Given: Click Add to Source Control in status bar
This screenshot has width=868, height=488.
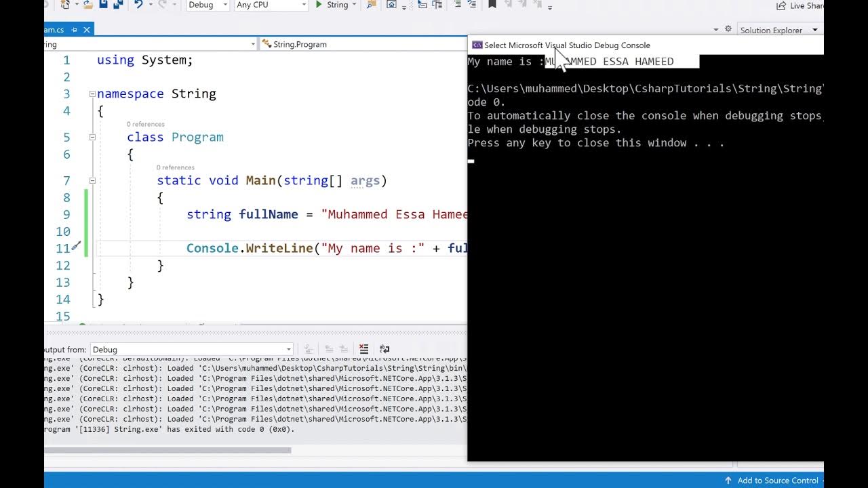Looking at the screenshot, I should [x=778, y=480].
